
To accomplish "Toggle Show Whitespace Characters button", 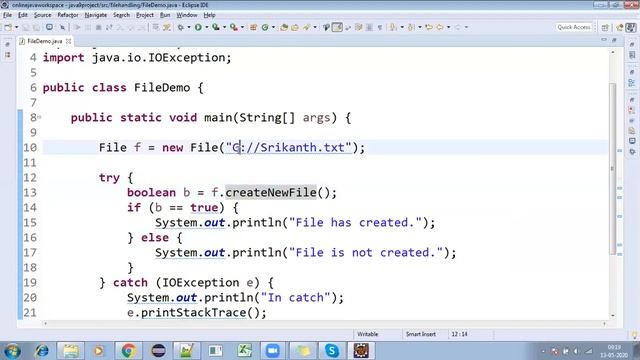I will [380, 27].
